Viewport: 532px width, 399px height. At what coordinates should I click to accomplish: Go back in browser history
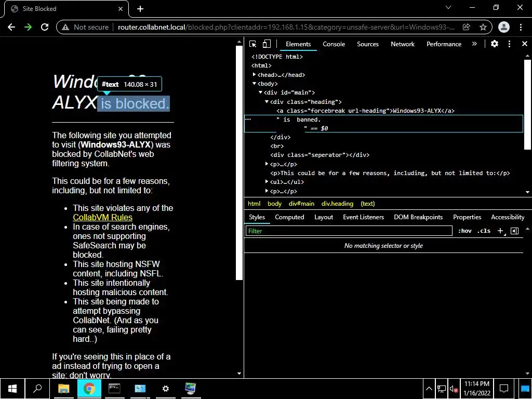[x=11, y=27]
